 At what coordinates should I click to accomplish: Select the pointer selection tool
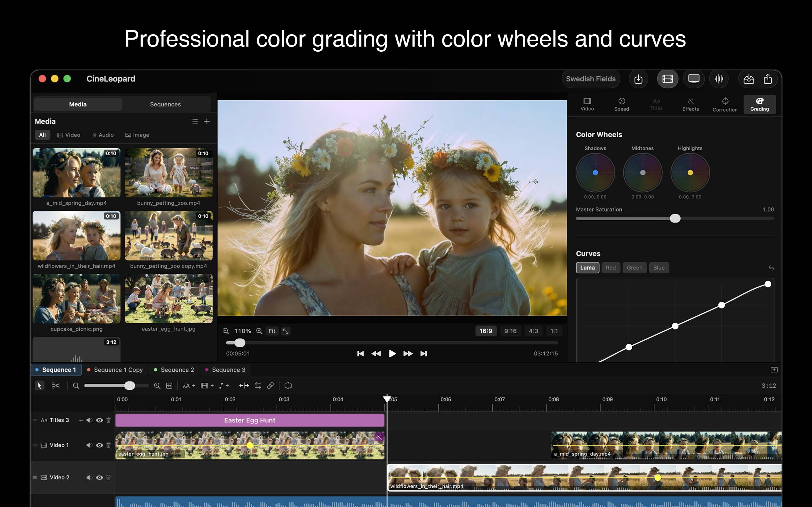[x=39, y=386]
